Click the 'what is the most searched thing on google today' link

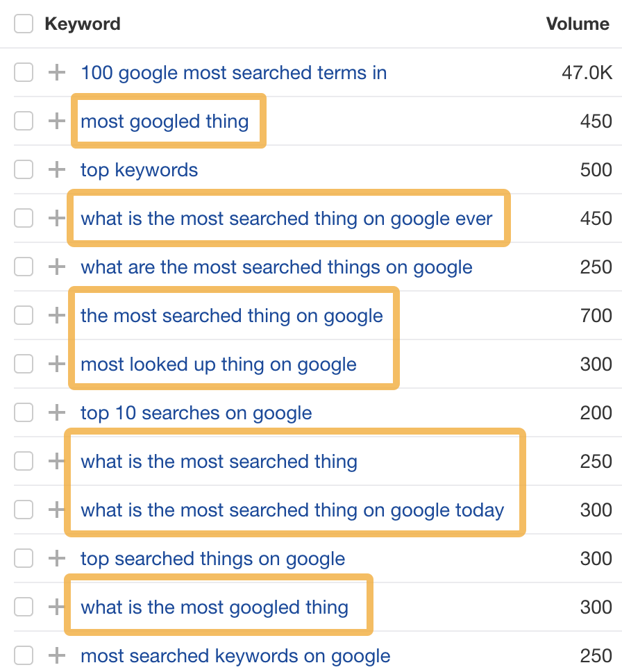[x=292, y=510]
